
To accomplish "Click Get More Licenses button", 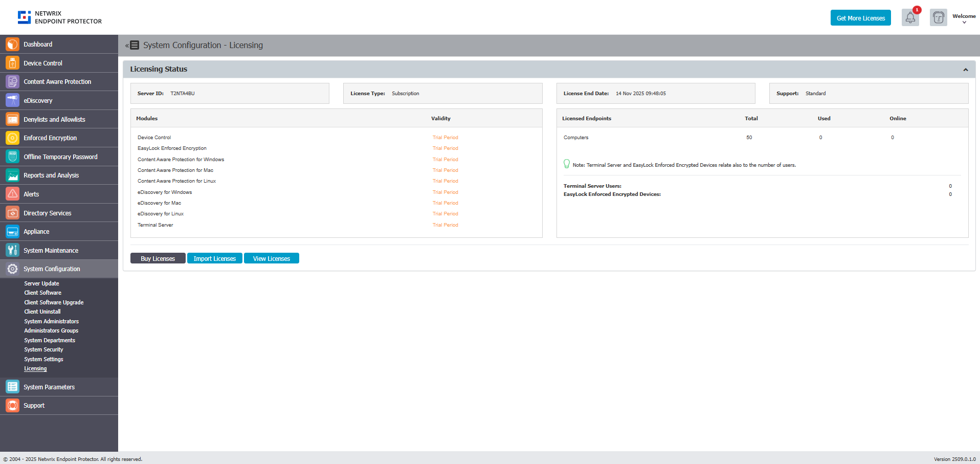I will click(860, 18).
